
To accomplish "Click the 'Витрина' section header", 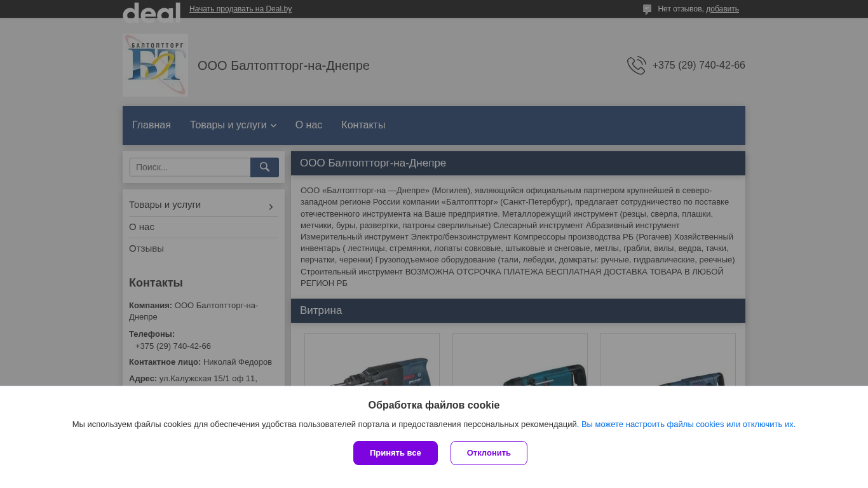I will point(518,311).
